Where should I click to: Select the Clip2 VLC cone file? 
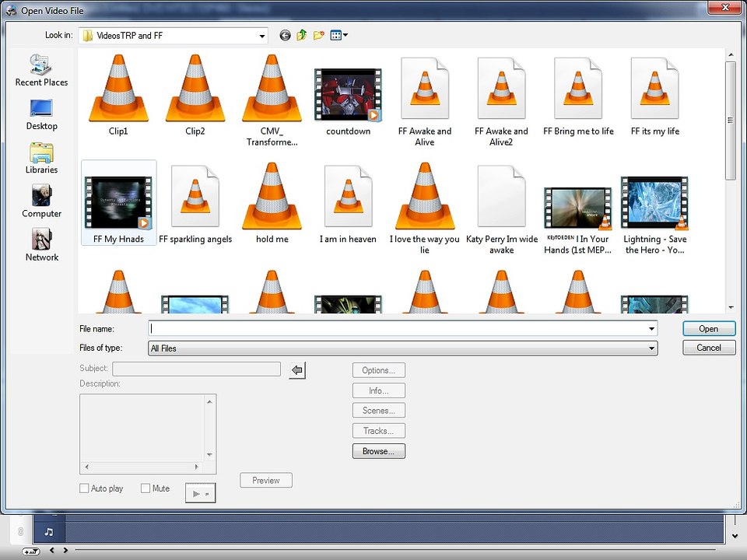tap(195, 95)
